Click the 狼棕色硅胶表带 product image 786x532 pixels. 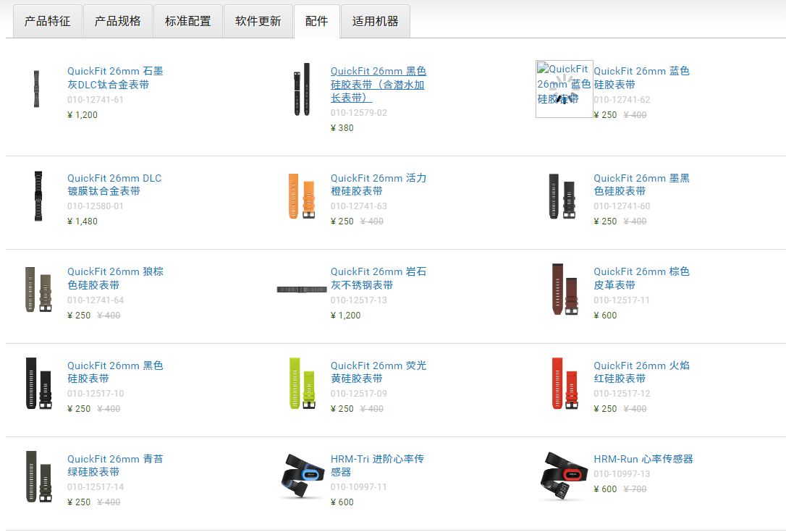[x=38, y=290]
